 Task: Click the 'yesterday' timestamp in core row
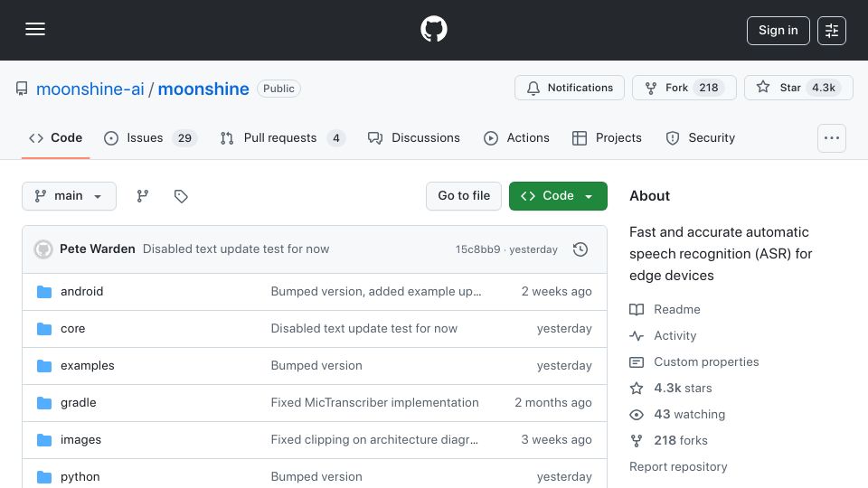pyautogui.click(x=564, y=329)
